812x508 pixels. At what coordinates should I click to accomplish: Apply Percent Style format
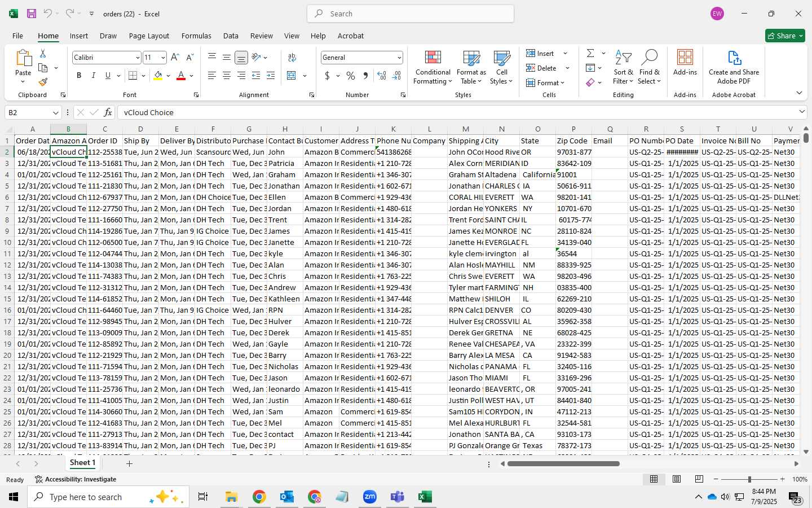pyautogui.click(x=351, y=76)
